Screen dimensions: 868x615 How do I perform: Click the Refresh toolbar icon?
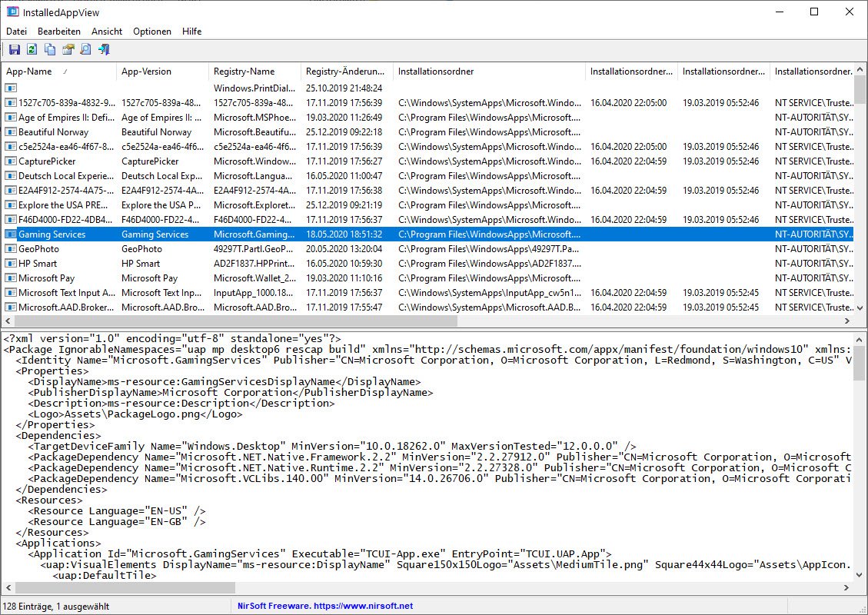tap(32, 50)
